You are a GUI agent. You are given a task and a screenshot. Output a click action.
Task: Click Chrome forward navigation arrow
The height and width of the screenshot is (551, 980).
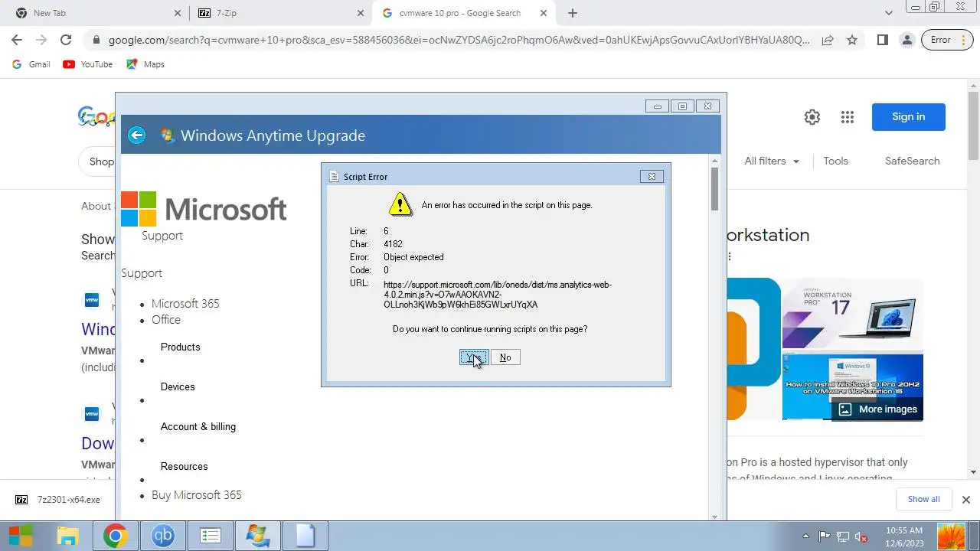[x=41, y=40]
